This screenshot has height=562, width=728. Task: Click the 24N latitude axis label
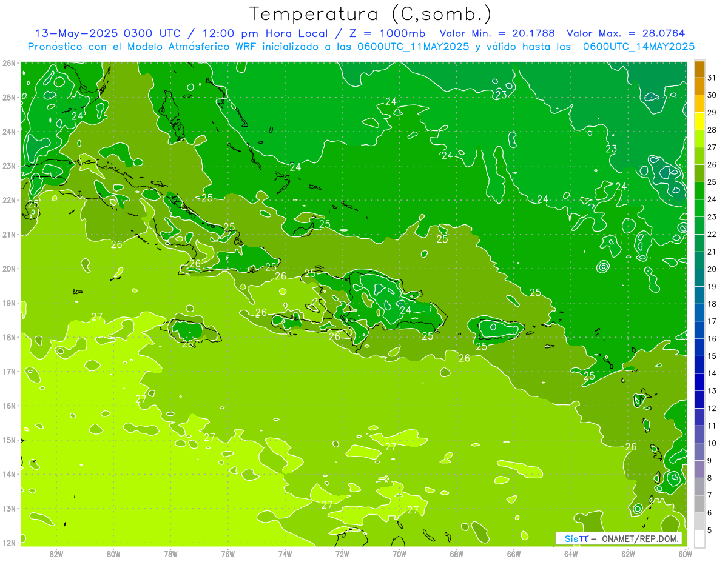pos(8,132)
